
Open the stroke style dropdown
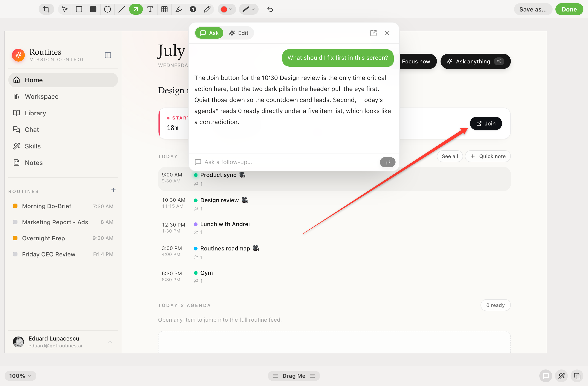click(249, 9)
